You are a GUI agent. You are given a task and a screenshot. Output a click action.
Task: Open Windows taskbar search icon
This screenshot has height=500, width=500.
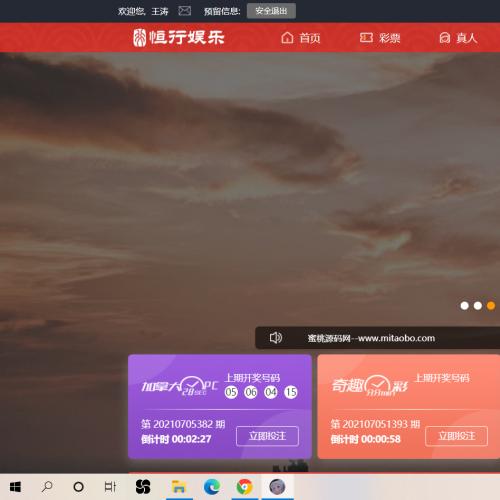[x=47, y=487]
